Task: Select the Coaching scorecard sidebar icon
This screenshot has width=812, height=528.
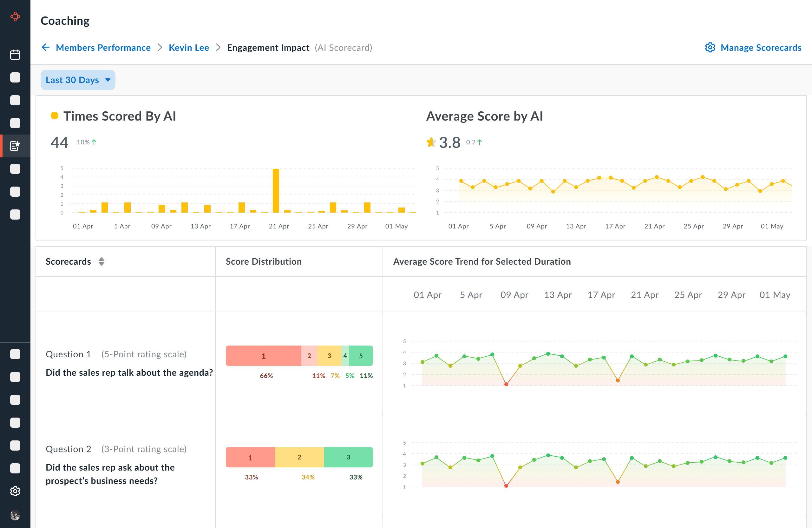Action: click(x=15, y=146)
